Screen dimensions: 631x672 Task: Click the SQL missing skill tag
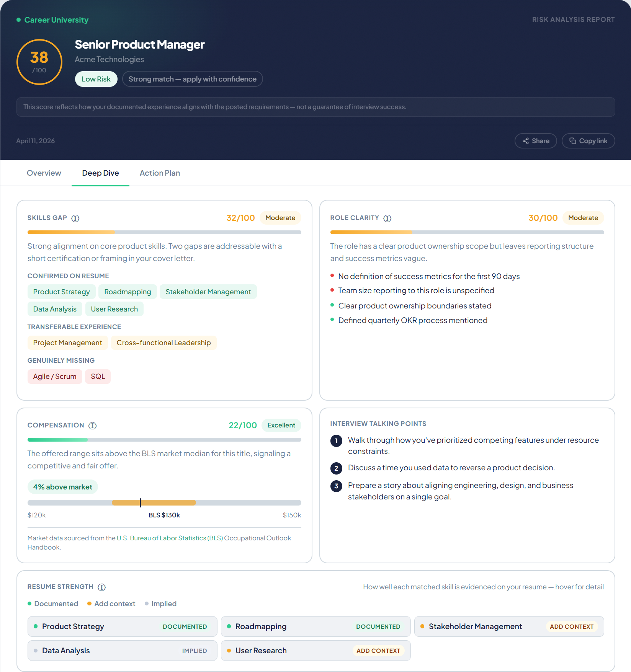[98, 377]
